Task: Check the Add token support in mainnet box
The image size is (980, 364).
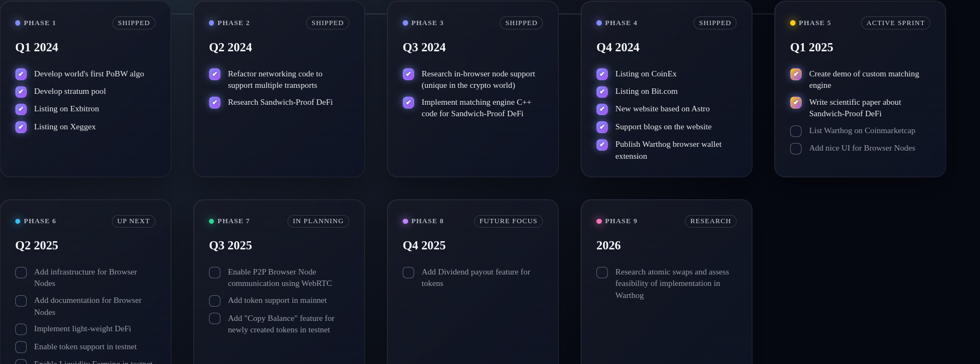Action: coord(215,301)
